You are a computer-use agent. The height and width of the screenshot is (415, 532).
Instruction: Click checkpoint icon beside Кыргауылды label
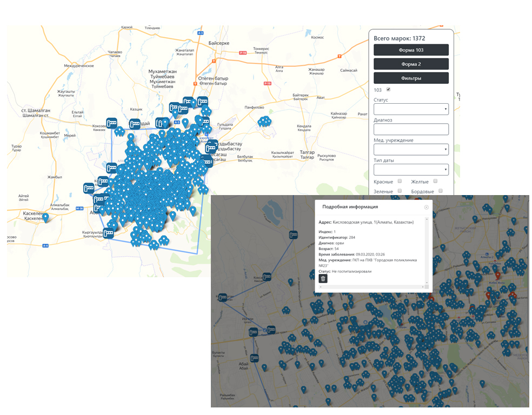[x=108, y=233]
